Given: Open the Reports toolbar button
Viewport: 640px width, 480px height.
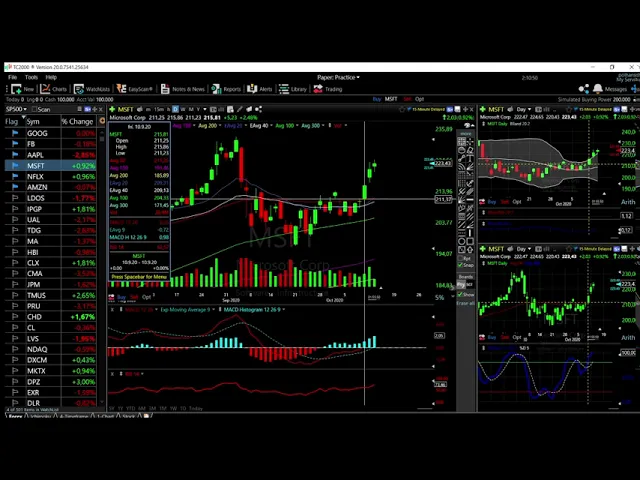Looking at the screenshot, I should tap(227, 89).
